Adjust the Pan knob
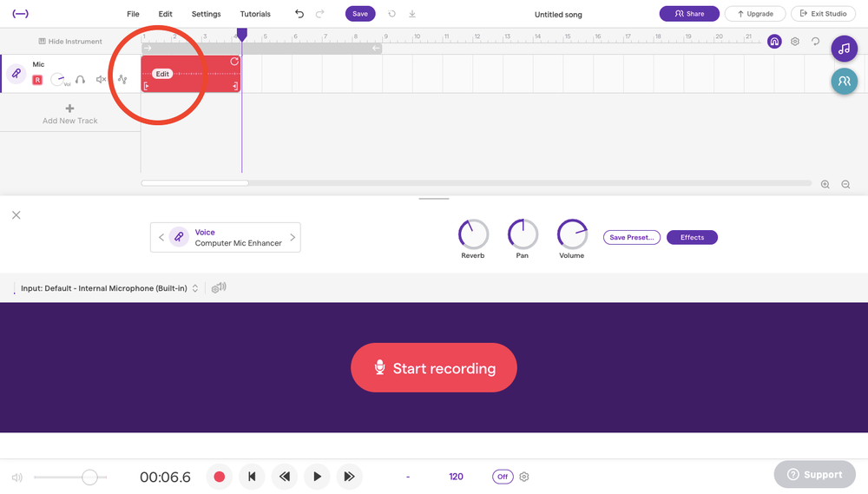The width and height of the screenshot is (868, 494). click(523, 234)
